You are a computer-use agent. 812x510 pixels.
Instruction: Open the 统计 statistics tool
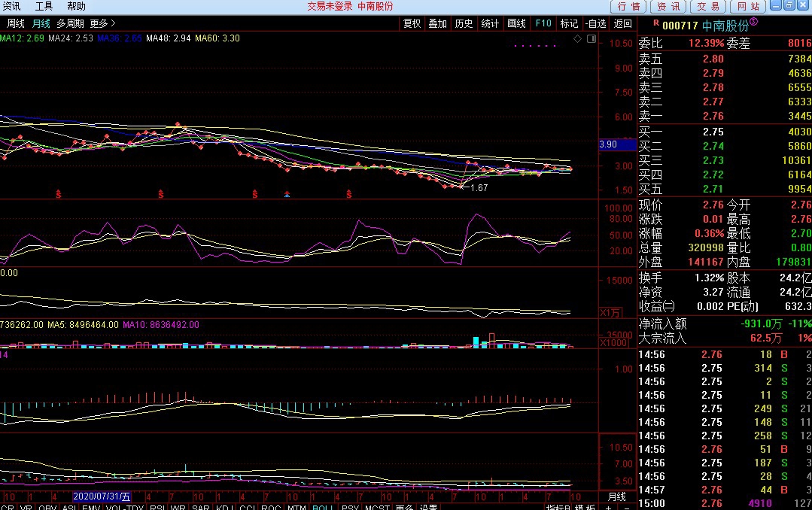[x=490, y=23]
